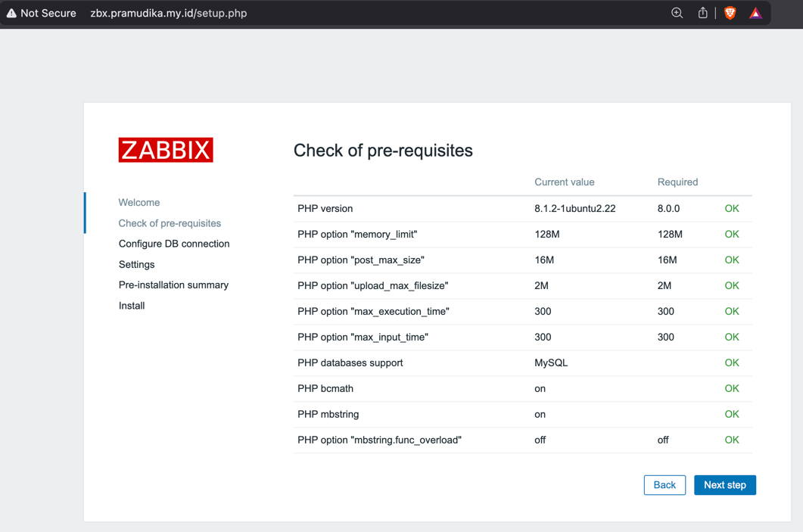
Task: Click OK status for max_input_time
Action: (x=732, y=337)
